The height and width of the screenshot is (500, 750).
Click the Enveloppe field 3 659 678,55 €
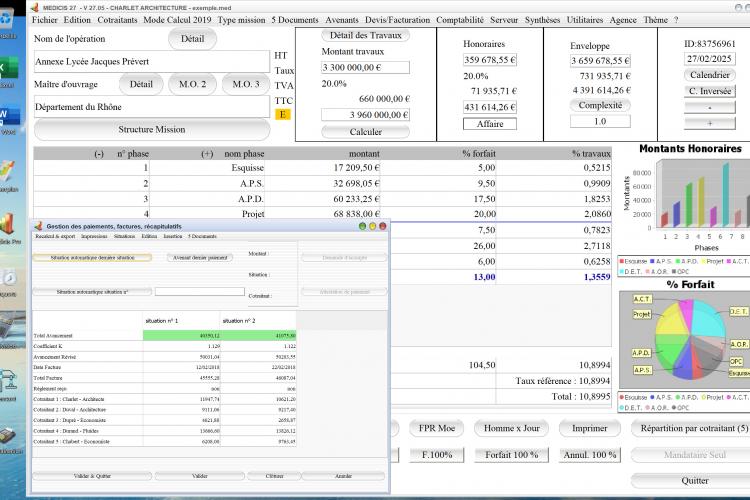click(600, 61)
